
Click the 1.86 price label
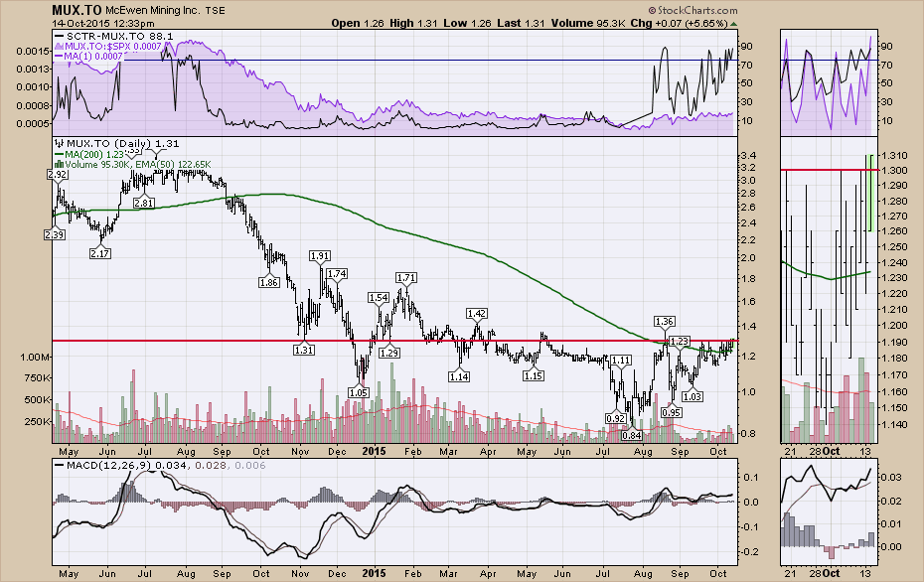pos(268,282)
